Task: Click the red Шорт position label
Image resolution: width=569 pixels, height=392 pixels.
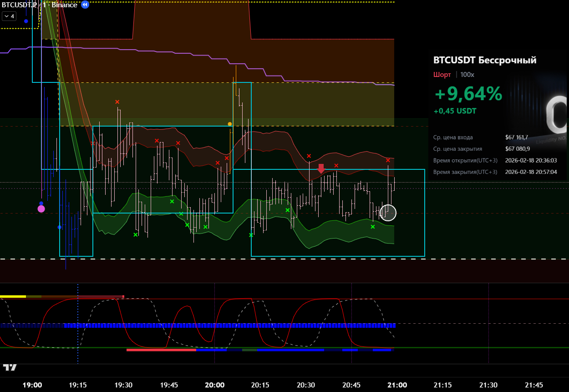Action: tap(442, 75)
